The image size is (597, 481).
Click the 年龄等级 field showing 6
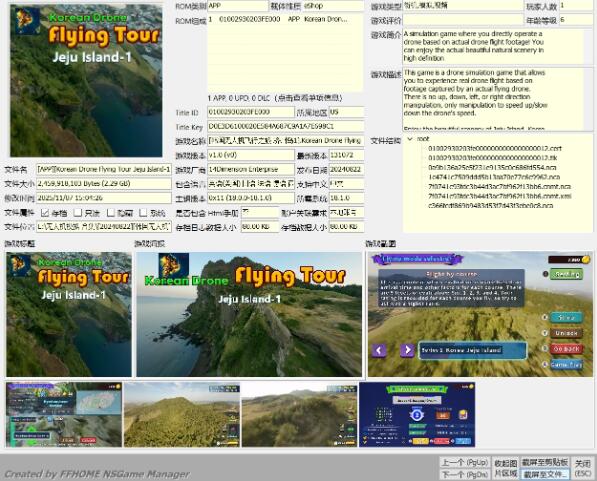[x=576, y=20]
